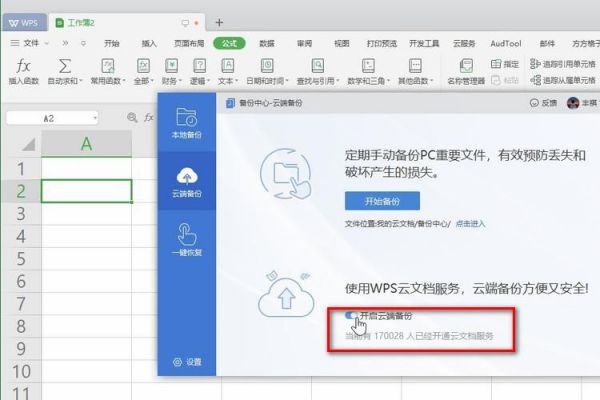The height and width of the screenshot is (400, 600).
Task: Toggle the Enable Cloud Backup (开启云端备份) switch
Action: pyautogui.click(x=351, y=315)
